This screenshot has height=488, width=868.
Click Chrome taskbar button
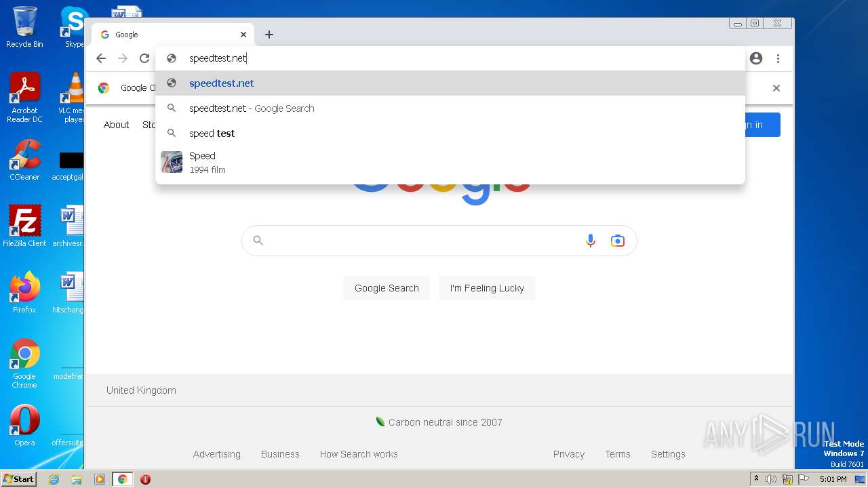[123, 479]
